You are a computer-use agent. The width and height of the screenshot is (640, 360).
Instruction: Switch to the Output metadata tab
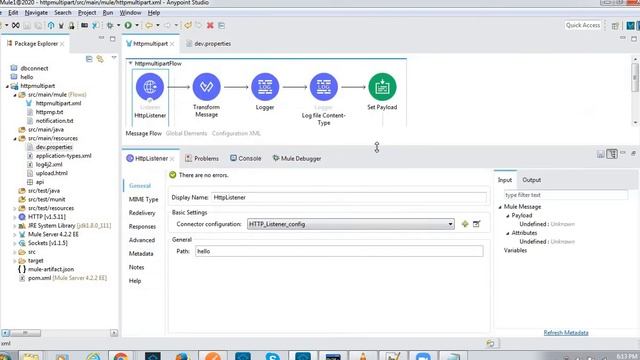click(531, 180)
